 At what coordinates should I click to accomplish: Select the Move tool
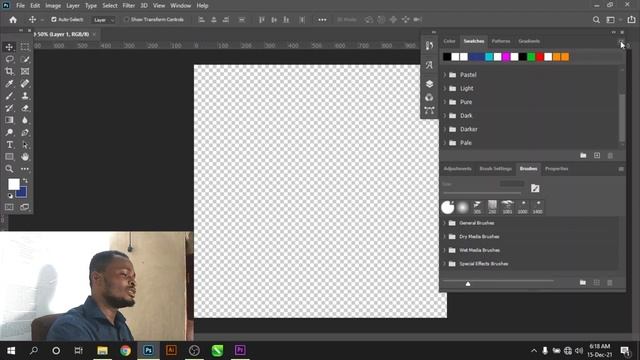point(9,47)
